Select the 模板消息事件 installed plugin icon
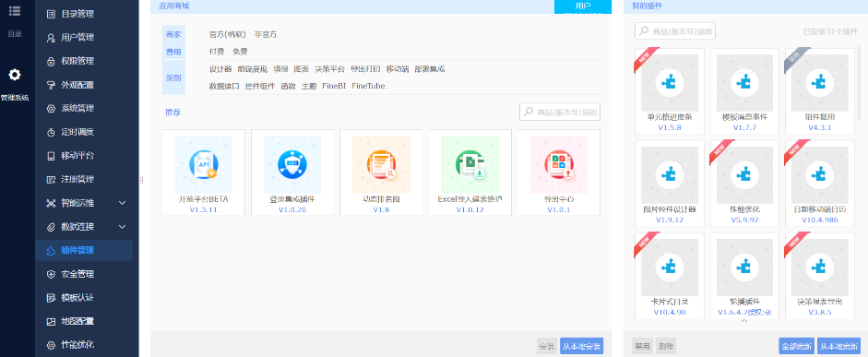868x357 pixels. click(745, 83)
